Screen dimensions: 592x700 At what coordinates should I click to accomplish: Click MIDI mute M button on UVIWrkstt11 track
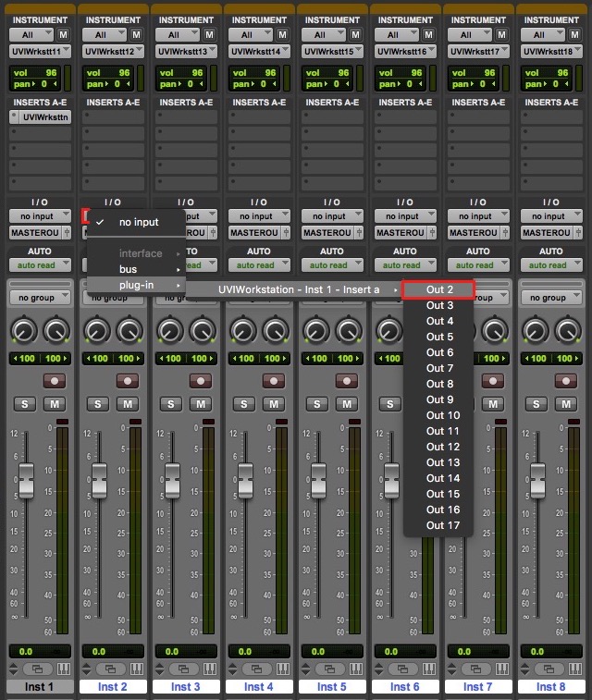click(x=63, y=35)
